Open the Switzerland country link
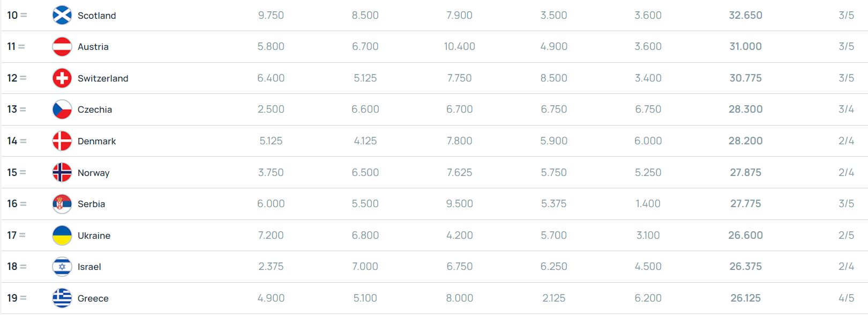This screenshot has width=868, height=315. pyautogui.click(x=103, y=78)
